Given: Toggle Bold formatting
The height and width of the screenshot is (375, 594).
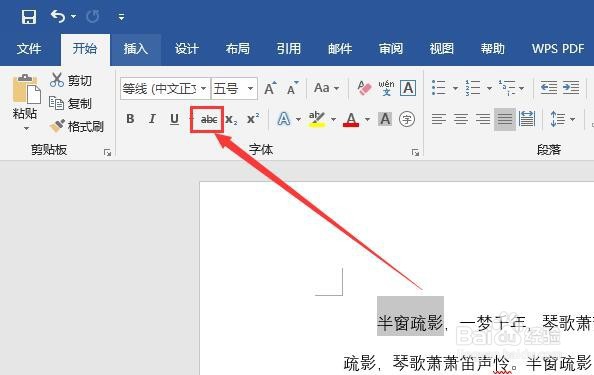Looking at the screenshot, I should 130,119.
